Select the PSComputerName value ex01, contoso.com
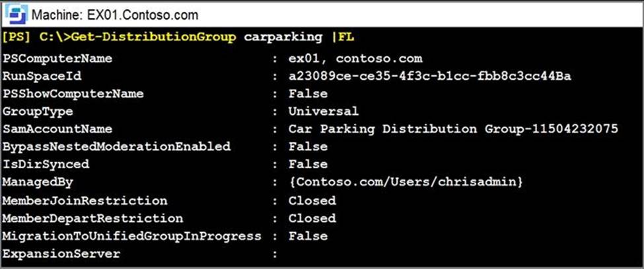644x269 pixels. (355, 59)
